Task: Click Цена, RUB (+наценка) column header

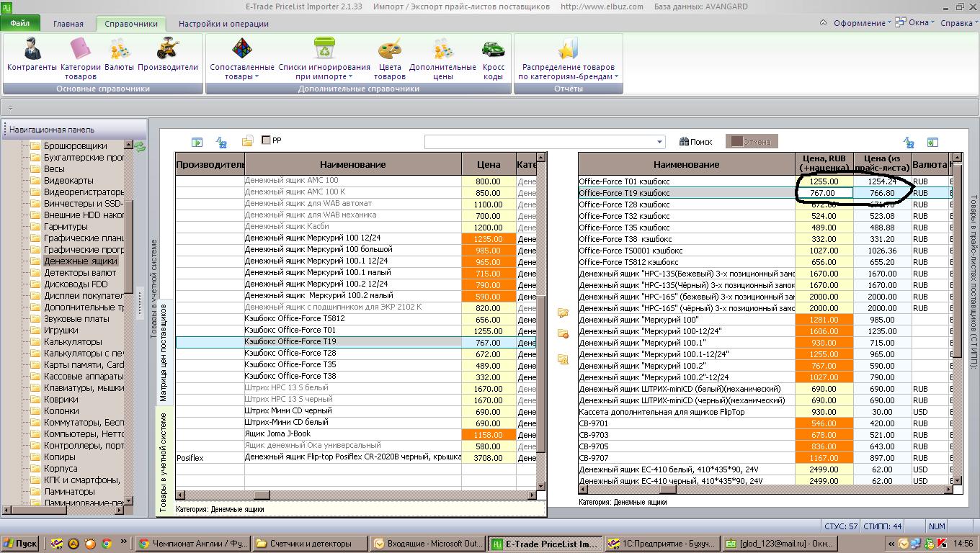Action: (x=824, y=163)
